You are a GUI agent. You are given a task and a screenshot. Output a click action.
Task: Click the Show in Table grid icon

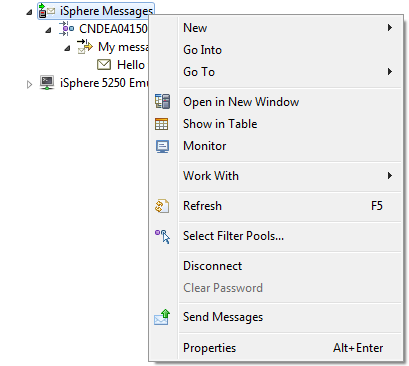coord(162,124)
